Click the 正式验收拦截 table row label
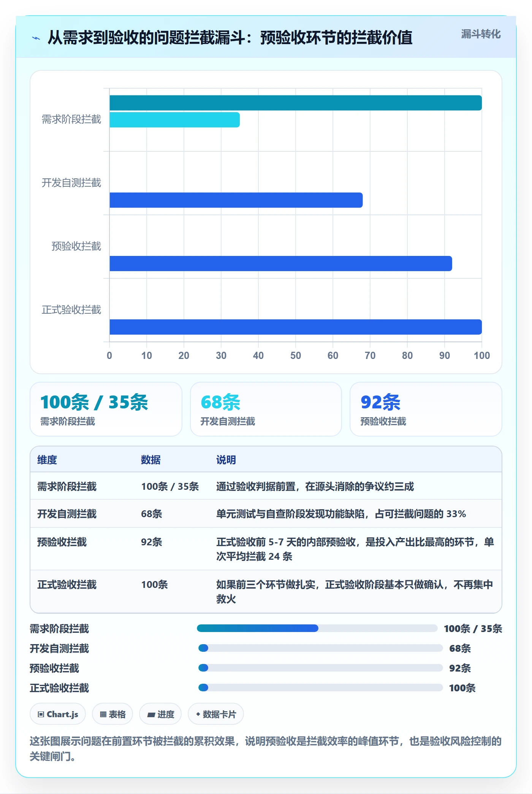 67,584
